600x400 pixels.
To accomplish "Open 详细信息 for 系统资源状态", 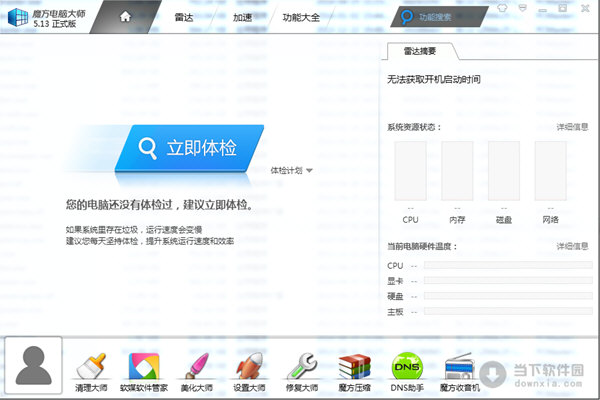I will pos(572,127).
